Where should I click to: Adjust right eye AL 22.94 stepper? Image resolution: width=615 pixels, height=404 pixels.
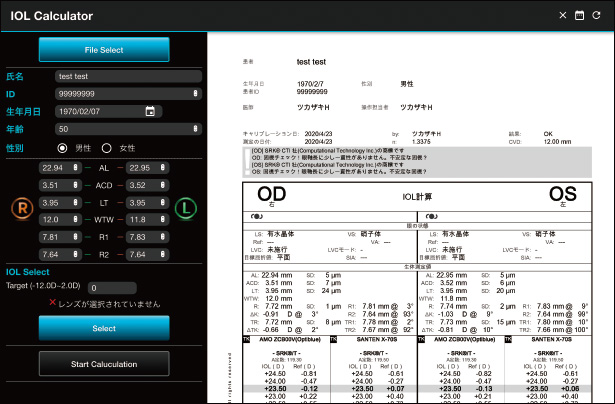[x=75, y=167]
